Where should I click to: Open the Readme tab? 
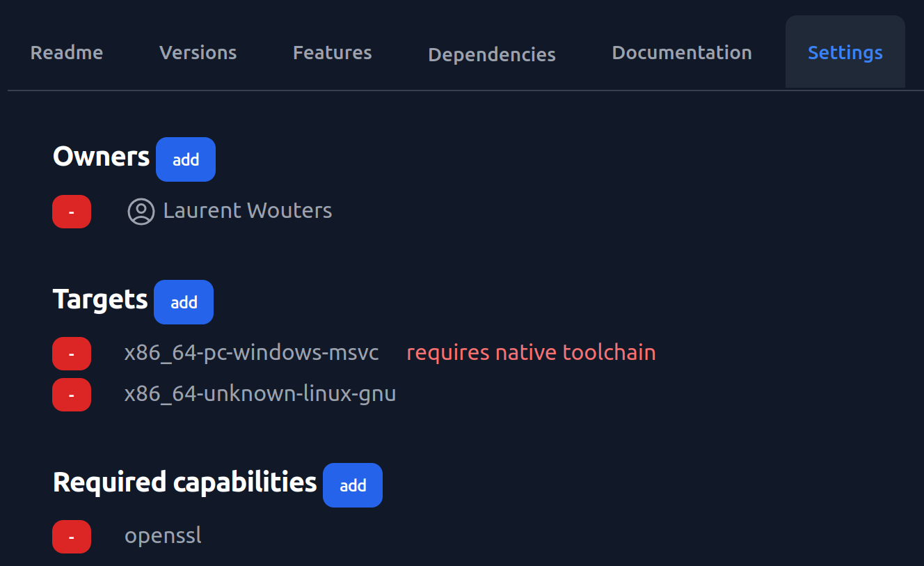(x=67, y=53)
